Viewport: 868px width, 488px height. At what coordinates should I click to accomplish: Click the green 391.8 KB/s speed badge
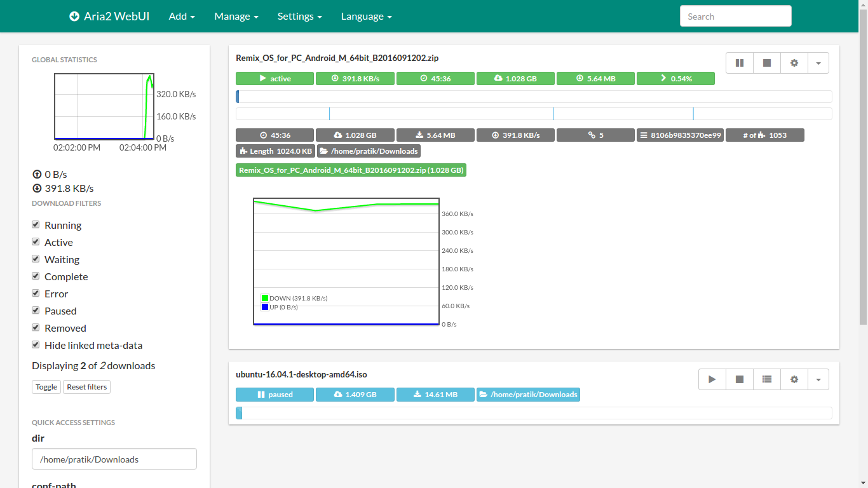coord(355,79)
